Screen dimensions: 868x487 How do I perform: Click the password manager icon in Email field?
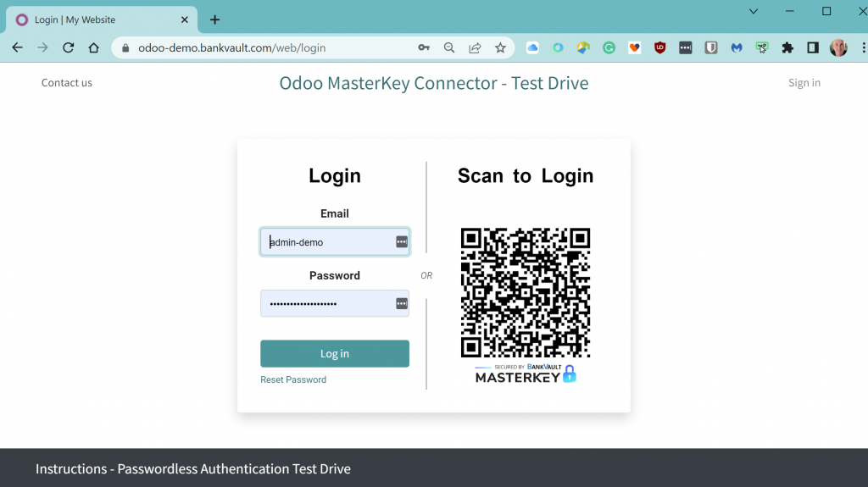click(402, 242)
